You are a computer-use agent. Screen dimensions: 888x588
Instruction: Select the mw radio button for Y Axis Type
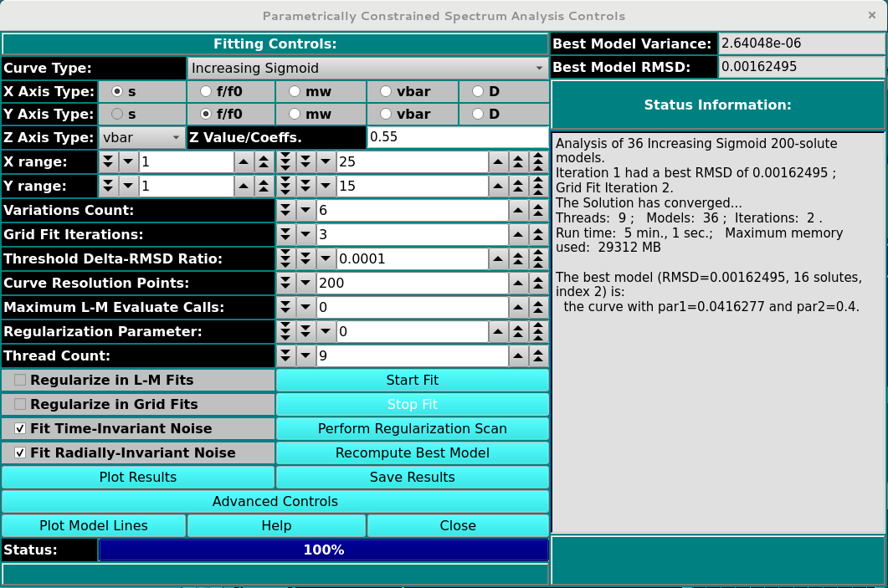294,114
